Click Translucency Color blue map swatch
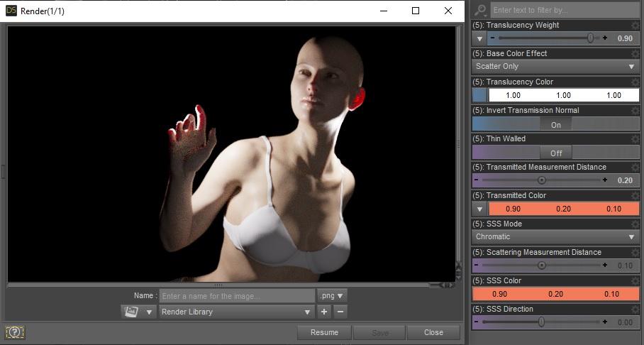Viewport: 644px width, 345px height. pos(479,95)
